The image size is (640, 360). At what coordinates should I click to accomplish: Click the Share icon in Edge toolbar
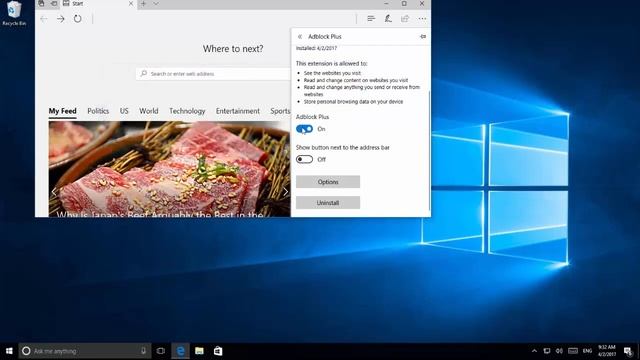[x=405, y=19]
